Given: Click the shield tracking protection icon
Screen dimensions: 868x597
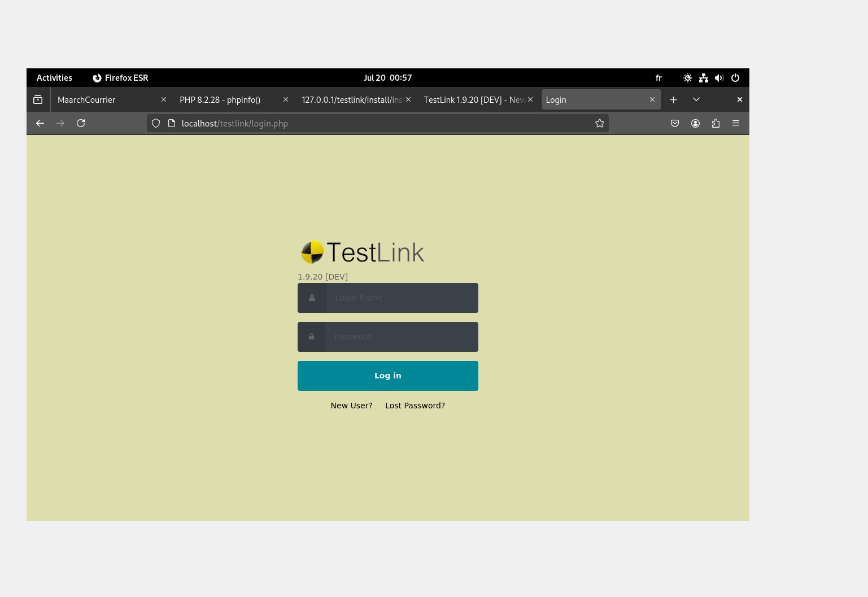Looking at the screenshot, I should [x=156, y=123].
